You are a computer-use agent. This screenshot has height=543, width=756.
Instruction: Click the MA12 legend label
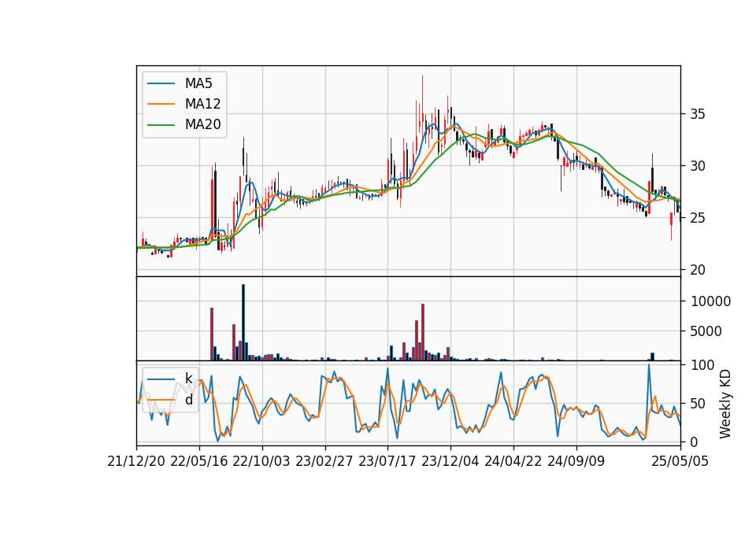coord(202,104)
